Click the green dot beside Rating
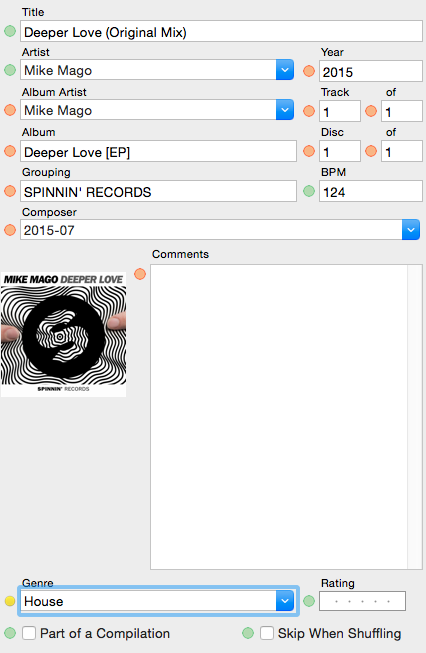The height and width of the screenshot is (653, 426). click(309, 601)
